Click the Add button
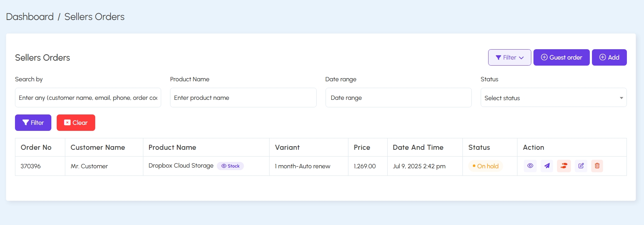 [609, 57]
